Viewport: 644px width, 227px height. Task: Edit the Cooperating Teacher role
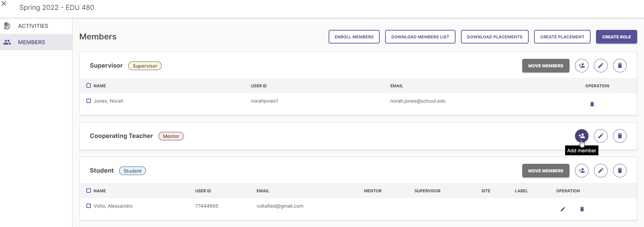(601, 136)
